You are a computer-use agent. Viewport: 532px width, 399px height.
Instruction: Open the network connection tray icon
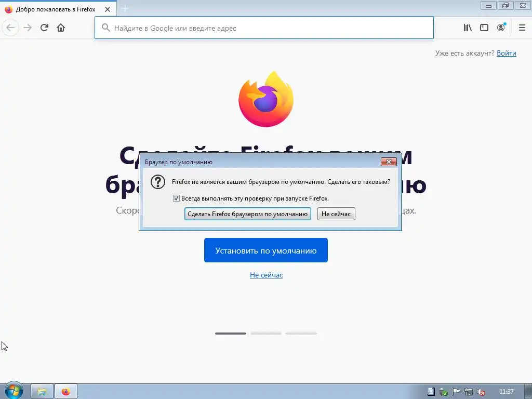click(469, 392)
